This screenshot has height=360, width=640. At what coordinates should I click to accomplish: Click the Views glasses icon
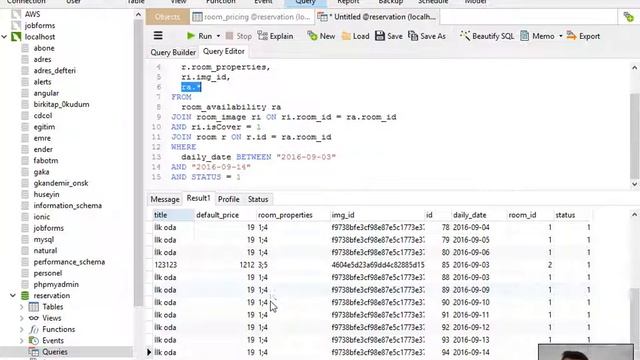coord(33,318)
